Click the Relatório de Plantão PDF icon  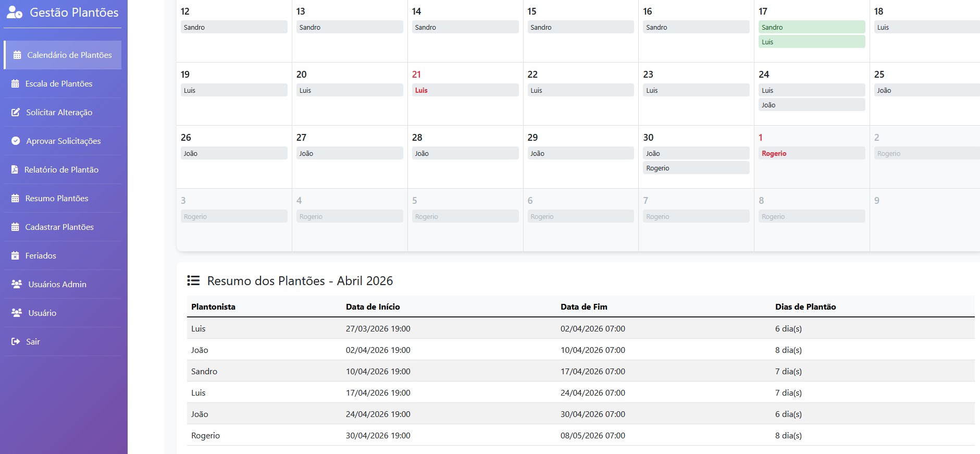(15, 169)
